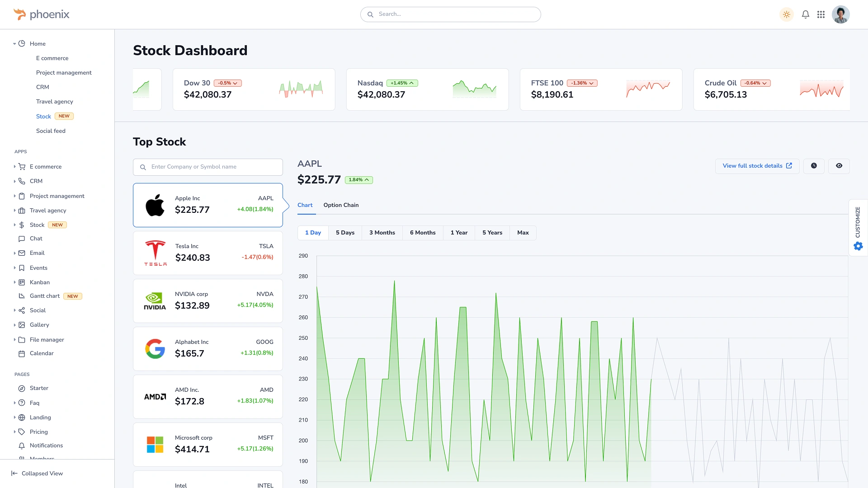The height and width of the screenshot is (488, 868).
Task: Open the notifications bell
Action: 806,14
